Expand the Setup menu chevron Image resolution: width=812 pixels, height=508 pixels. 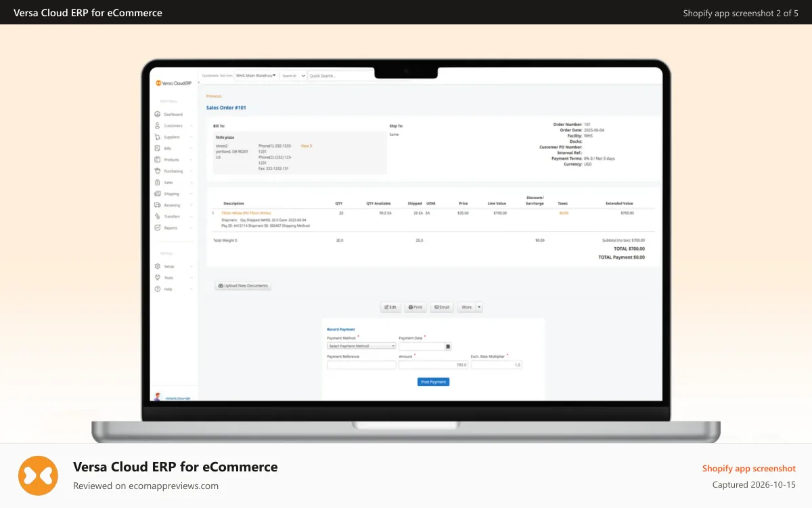191,266
